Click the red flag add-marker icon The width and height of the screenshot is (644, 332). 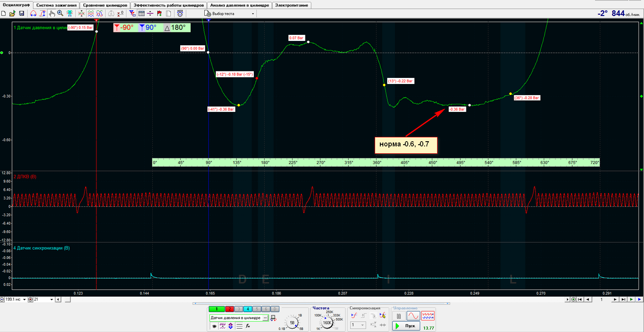pyautogui.click(x=159, y=13)
